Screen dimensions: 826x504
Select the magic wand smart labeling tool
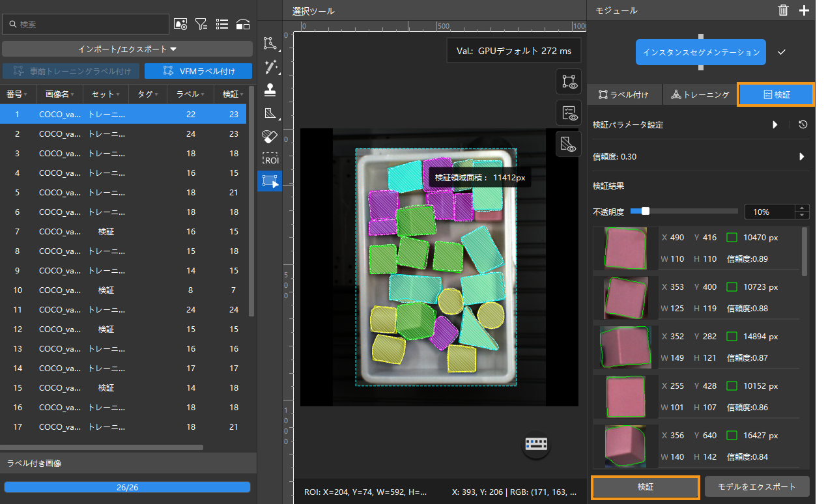(270, 67)
